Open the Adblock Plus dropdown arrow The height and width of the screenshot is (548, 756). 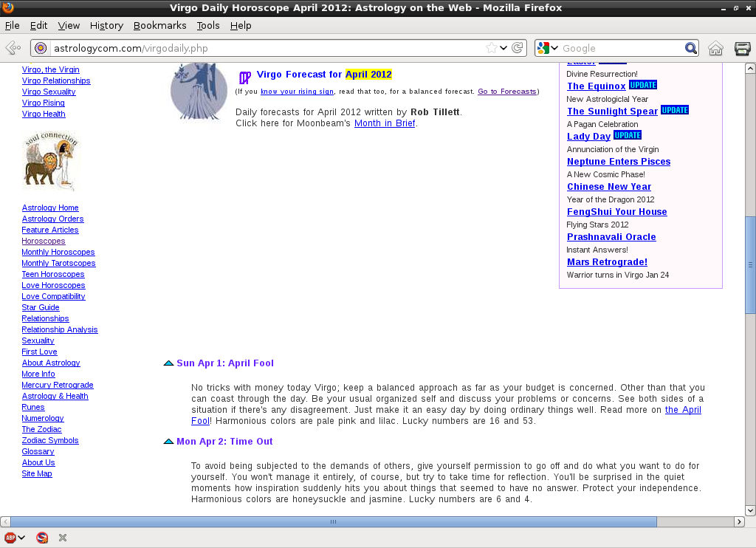click(x=21, y=538)
